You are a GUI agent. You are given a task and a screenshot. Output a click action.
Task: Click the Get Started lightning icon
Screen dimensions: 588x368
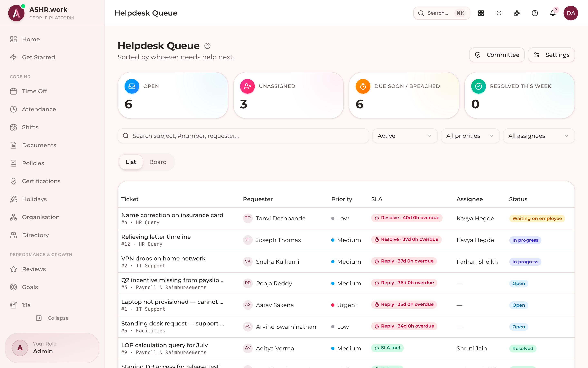point(13,57)
